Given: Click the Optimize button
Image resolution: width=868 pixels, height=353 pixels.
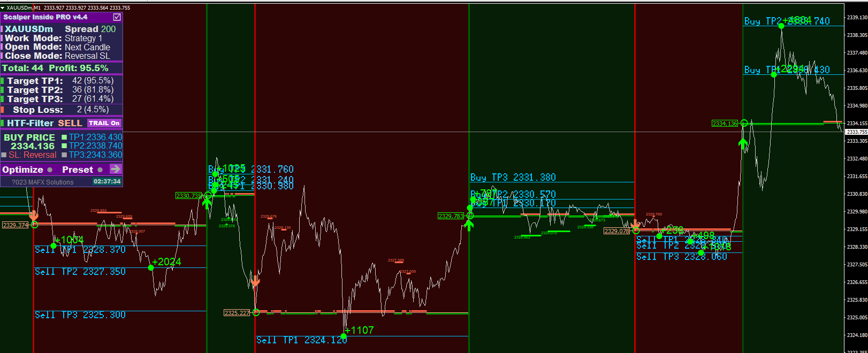Looking at the screenshot, I should [x=22, y=170].
